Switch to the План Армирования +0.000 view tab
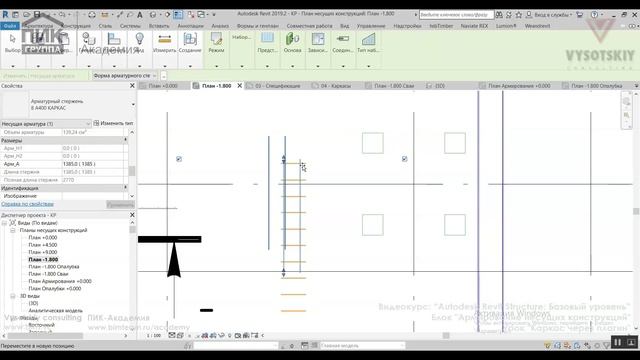Screen dimensions: 640x360 pyautogui.click(x=519, y=86)
